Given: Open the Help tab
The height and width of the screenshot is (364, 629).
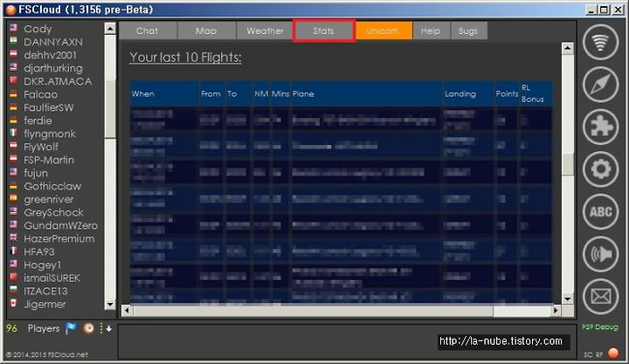Looking at the screenshot, I should 431,31.
